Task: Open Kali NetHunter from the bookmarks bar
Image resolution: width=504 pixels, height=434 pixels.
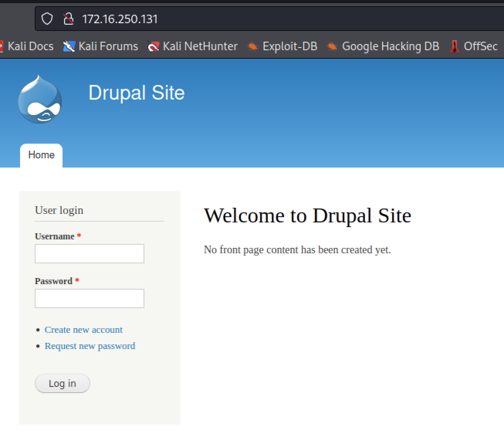Action: point(154,46)
